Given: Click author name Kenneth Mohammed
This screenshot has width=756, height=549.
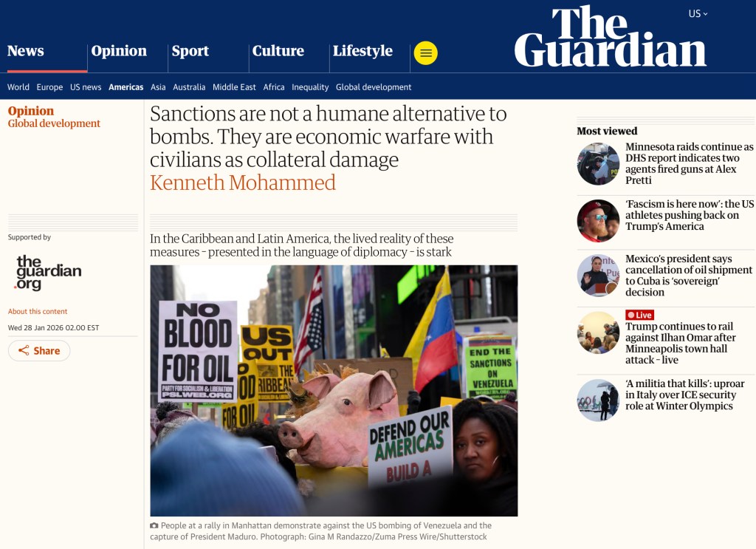Looking at the screenshot, I should (242, 183).
